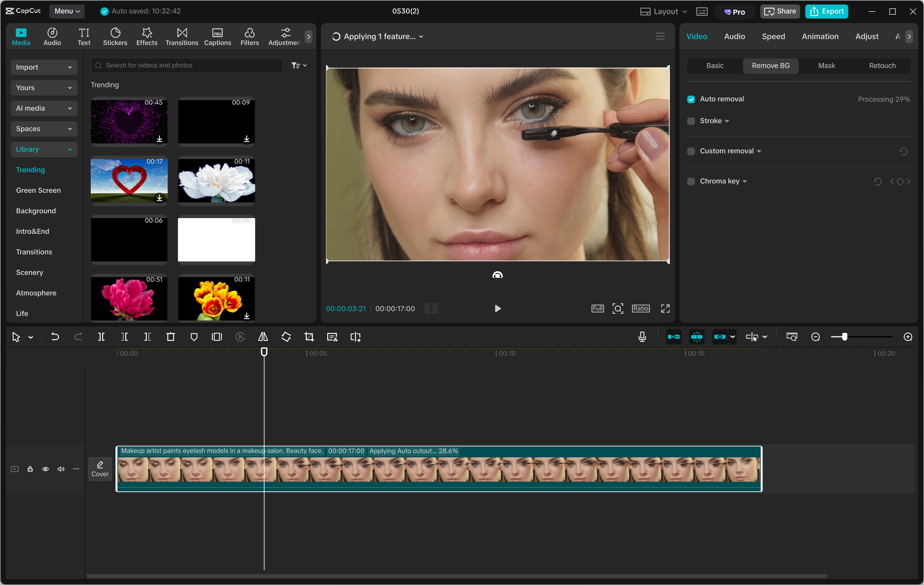The image size is (924, 585).
Task: Mute the audio of the timeline track
Action: [61, 469]
